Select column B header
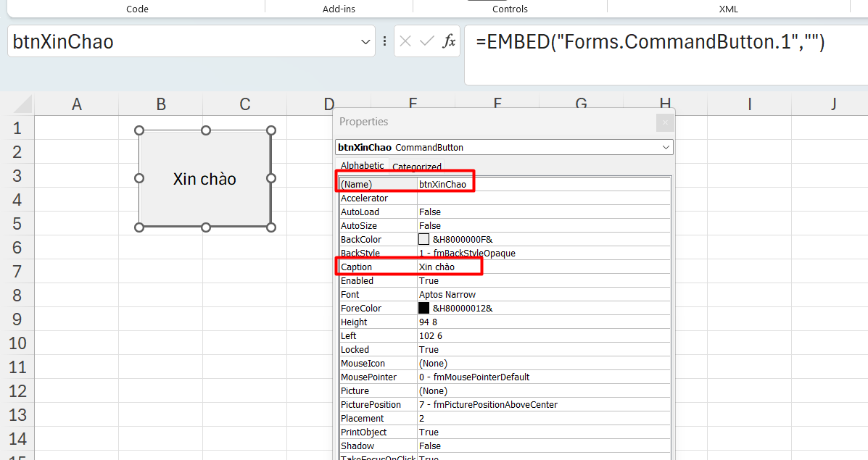Screen dimensions: 868x460 point(161,104)
